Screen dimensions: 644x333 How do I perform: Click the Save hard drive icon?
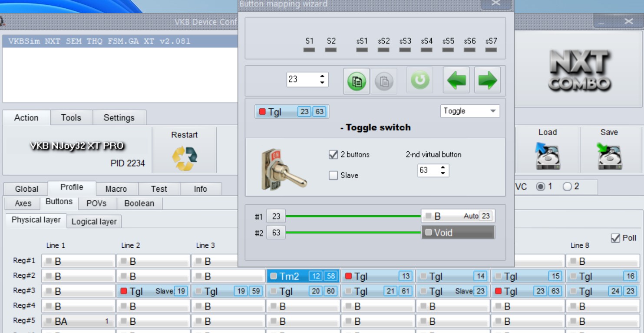tap(609, 156)
